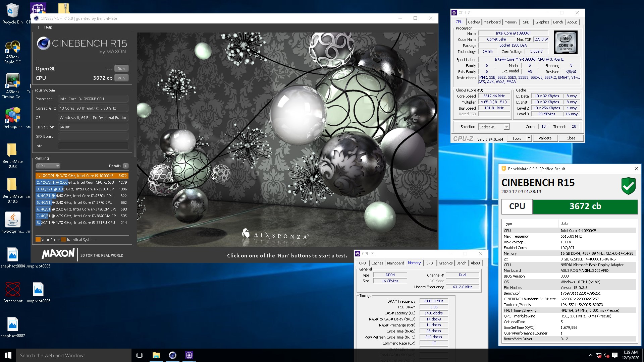Open About tab in top CPU-Z window
This screenshot has height=362, width=644.
572,22
